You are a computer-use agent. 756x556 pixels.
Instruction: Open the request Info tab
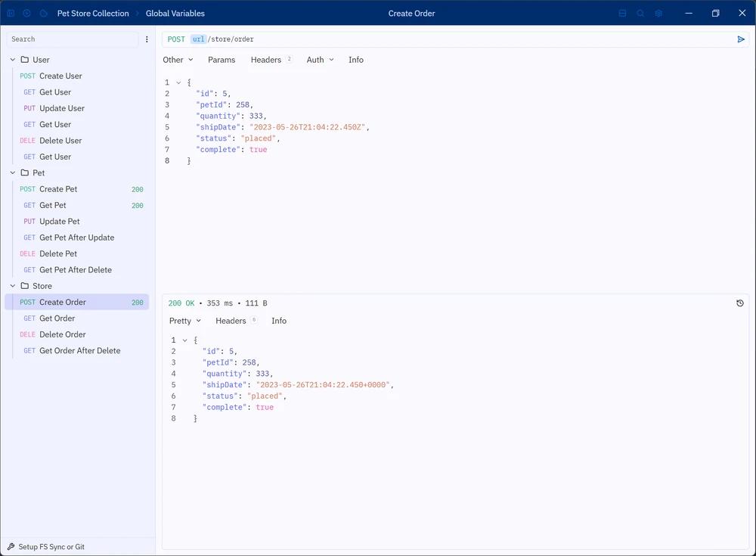pyautogui.click(x=356, y=60)
